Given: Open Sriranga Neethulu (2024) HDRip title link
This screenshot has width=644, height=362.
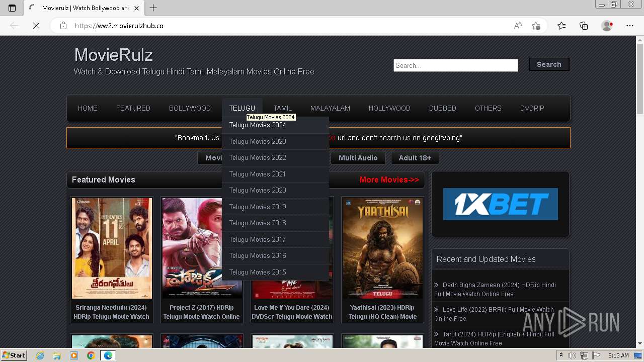Looking at the screenshot, I should [x=111, y=312].
